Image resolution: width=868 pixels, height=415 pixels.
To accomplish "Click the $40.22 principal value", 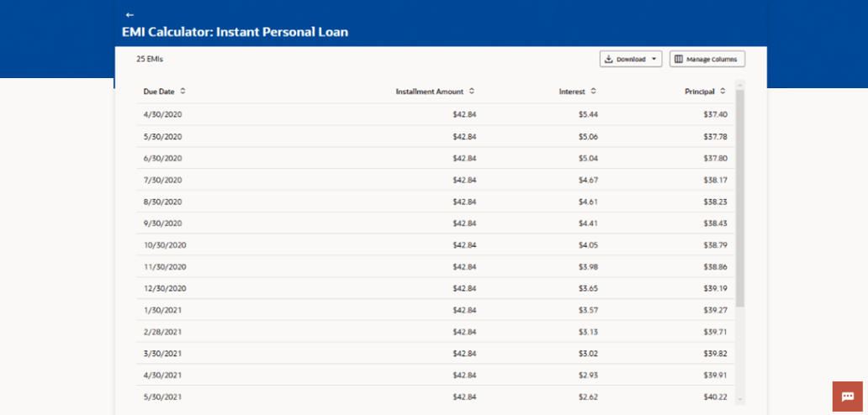I will click(716, 397).
